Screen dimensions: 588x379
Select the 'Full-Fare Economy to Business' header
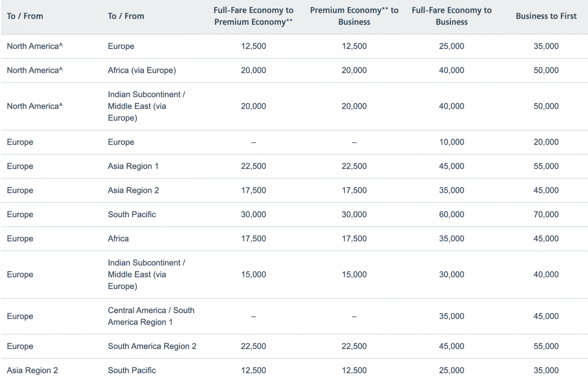point(451,16)
